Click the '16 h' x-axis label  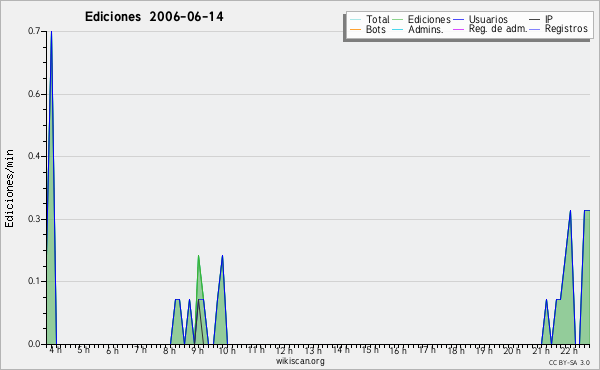(x=398, y=350)
